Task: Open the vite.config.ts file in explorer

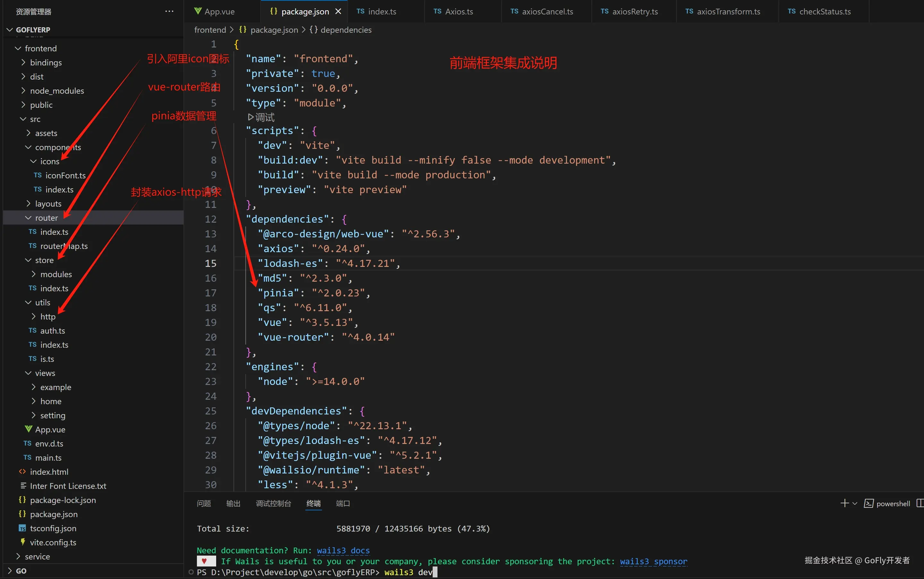Action: (53, 542)
